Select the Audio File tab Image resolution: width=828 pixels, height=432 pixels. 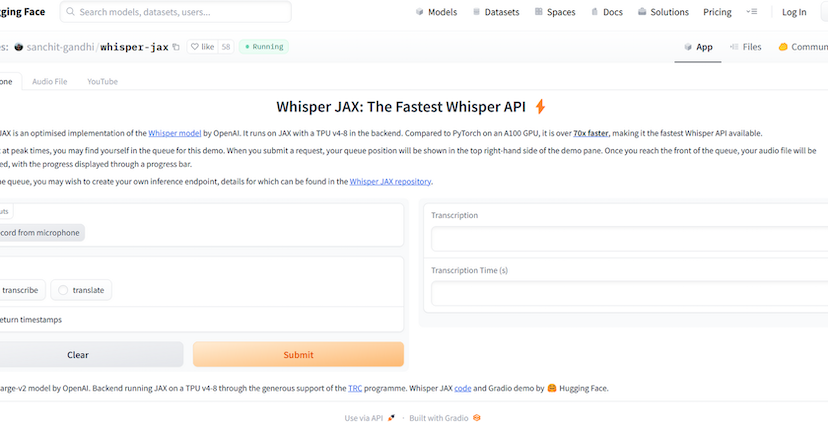[x=50, y=81]
